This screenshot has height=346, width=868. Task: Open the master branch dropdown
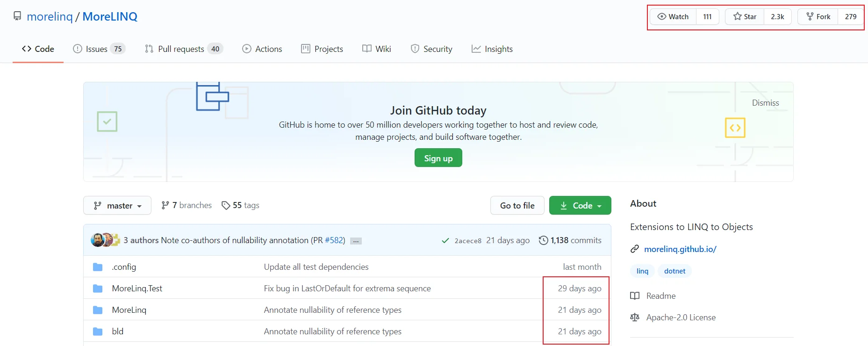[117, 205]
